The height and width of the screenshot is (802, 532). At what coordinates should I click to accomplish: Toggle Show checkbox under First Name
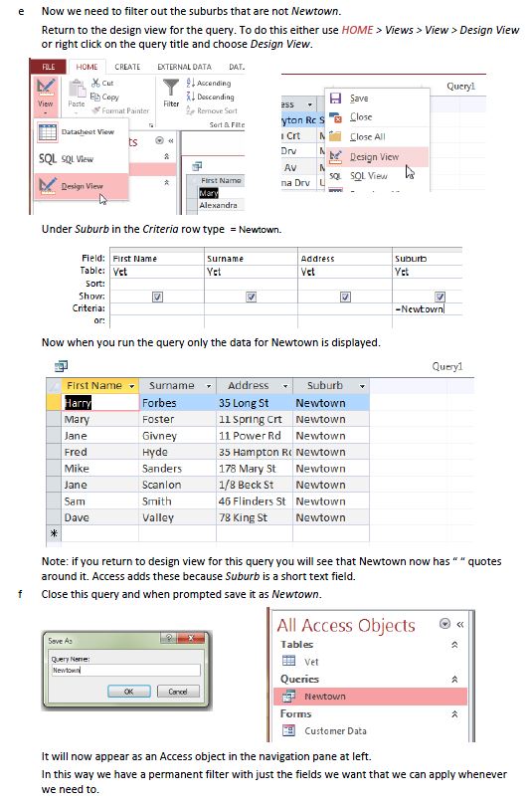pos(157,297)
